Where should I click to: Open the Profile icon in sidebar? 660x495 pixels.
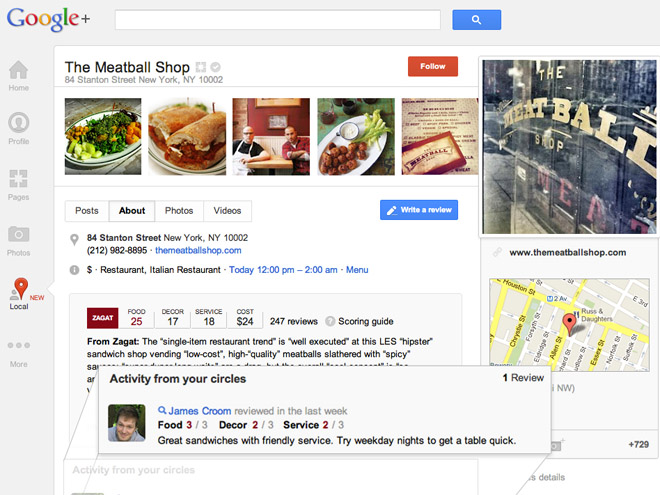19,122
